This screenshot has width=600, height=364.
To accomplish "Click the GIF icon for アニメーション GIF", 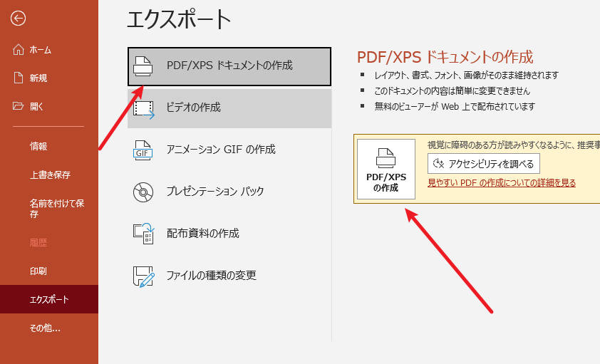I will pos(143,150).
